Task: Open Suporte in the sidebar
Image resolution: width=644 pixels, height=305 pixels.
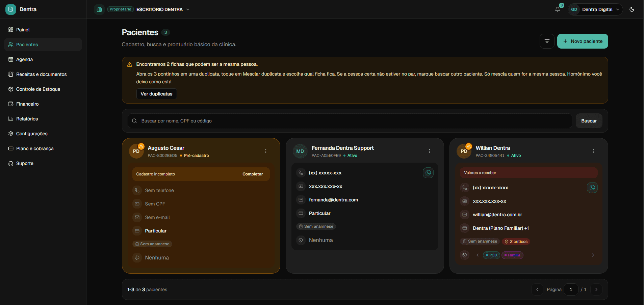Action: click(x=43, y=163)
